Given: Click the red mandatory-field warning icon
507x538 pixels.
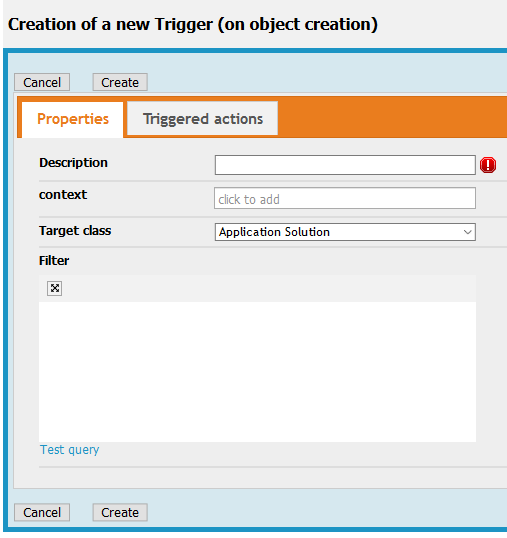Looking at the screenshot, I should (x=488, y=165).
